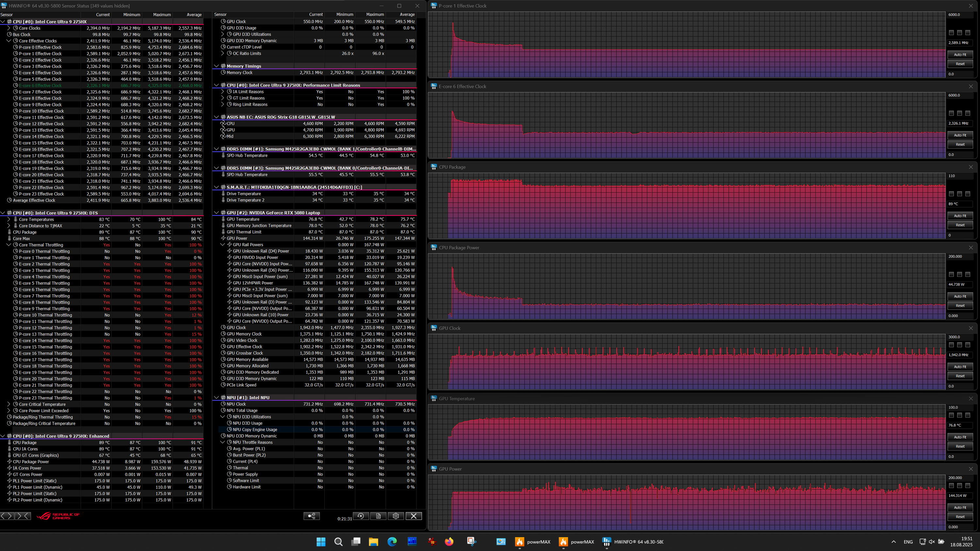Image resolution: width=980 pixels, height=551 pixels.
Task: Toggle last square box in GPU Clock graph
Action: coord(968,345)
